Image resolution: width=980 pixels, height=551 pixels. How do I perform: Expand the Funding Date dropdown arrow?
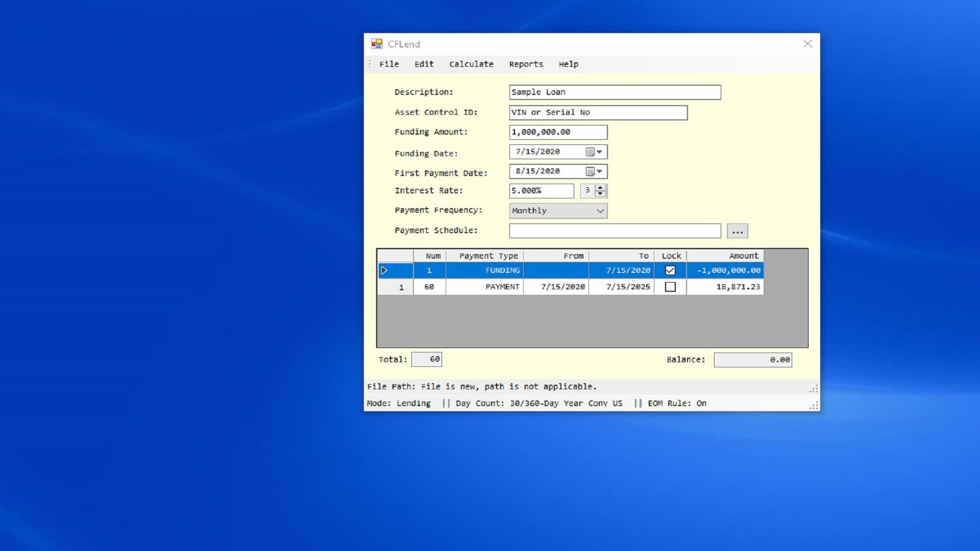(600, 152)
